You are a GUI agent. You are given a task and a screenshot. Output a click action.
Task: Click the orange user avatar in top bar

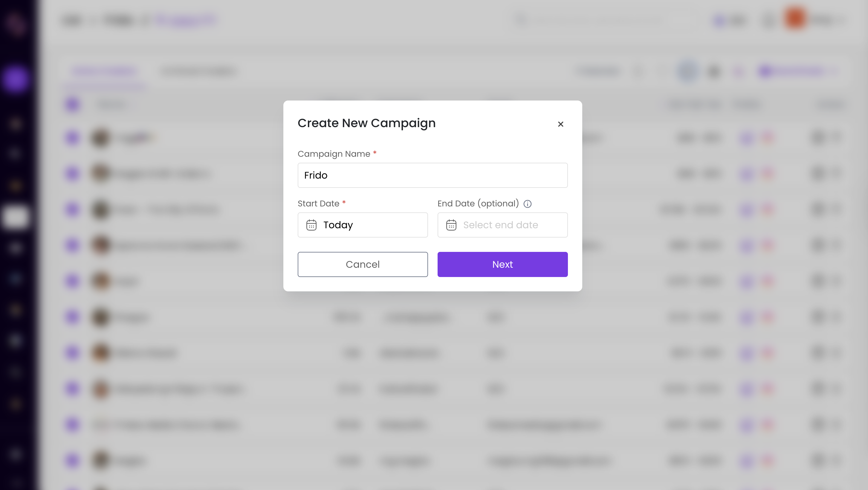(x=794, y=19)
